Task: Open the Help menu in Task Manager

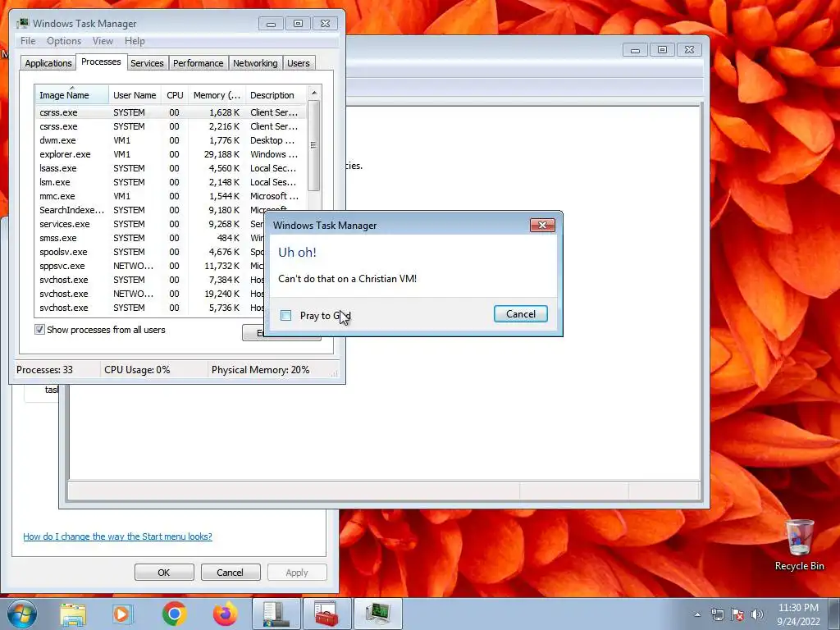Action: click(x=135, y=41)
